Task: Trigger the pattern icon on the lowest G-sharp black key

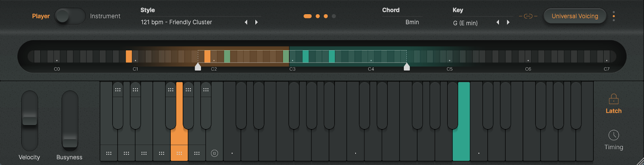Action: (x=188, y=90)
